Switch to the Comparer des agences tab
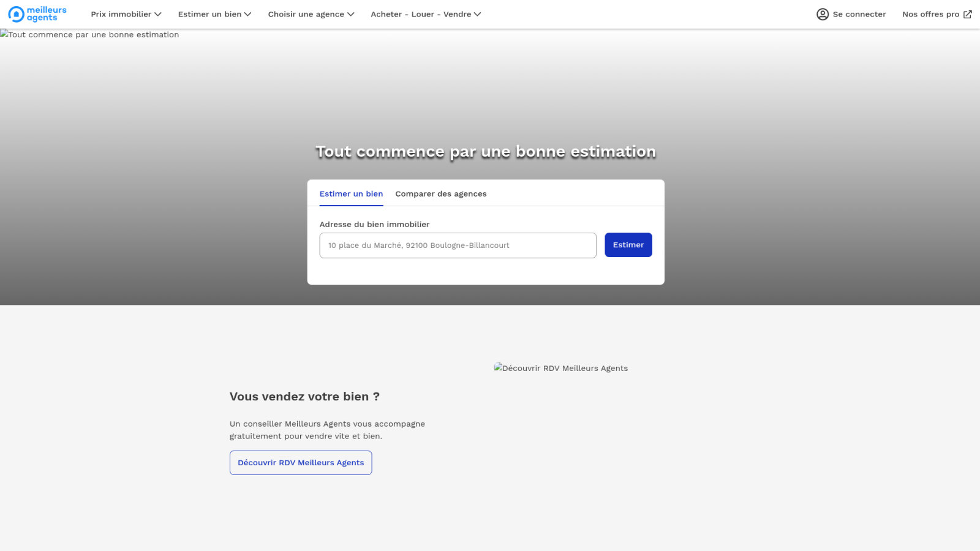 (x=441, y=194)
